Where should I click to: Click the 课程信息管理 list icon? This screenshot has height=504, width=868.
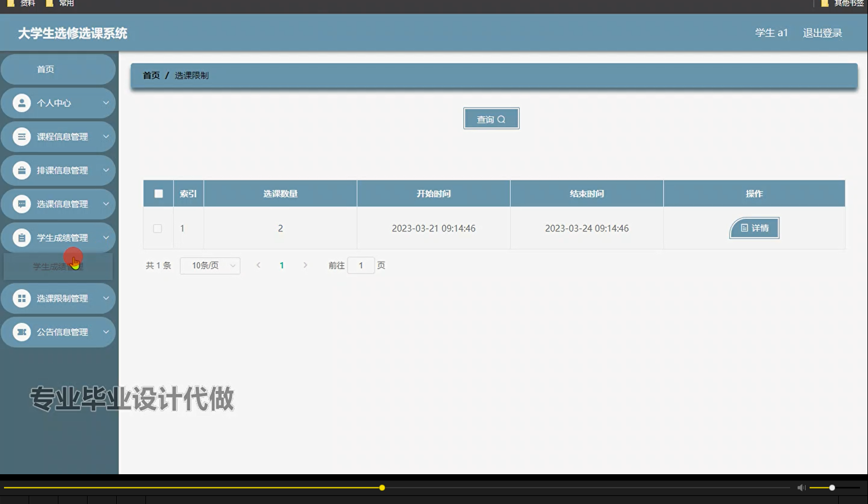pyautogui.click(x=21, y=136)
